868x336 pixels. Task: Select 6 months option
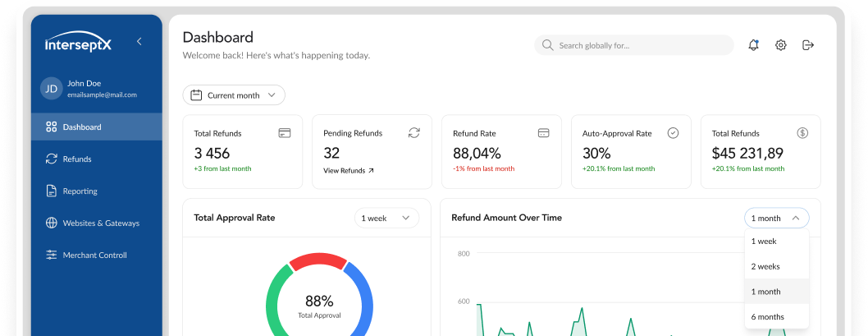coord(777,317)
